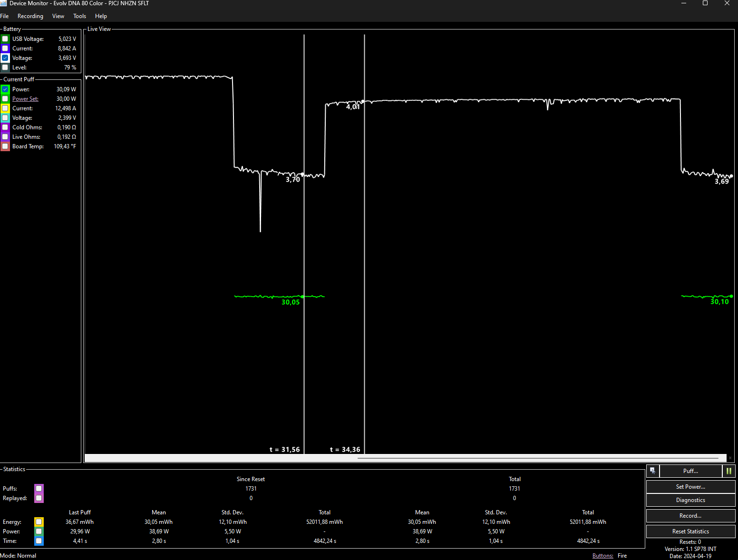Open the Recording menu
738x560 pixels.
30,16
